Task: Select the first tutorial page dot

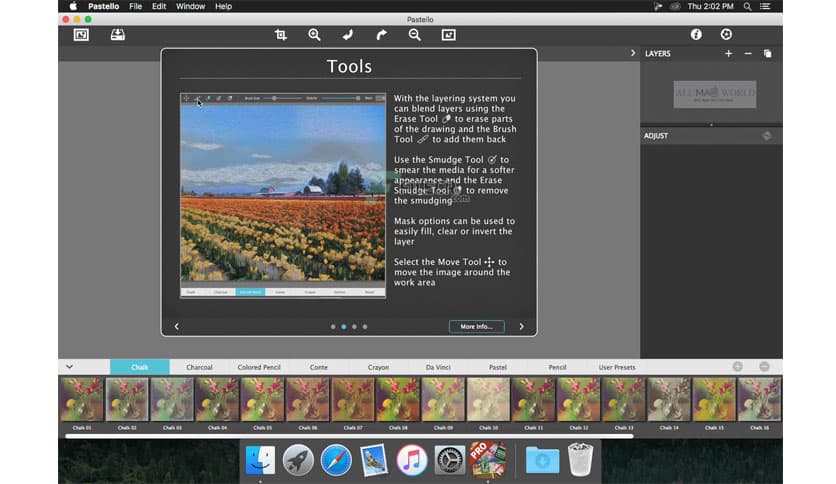Action: [333, 327]
